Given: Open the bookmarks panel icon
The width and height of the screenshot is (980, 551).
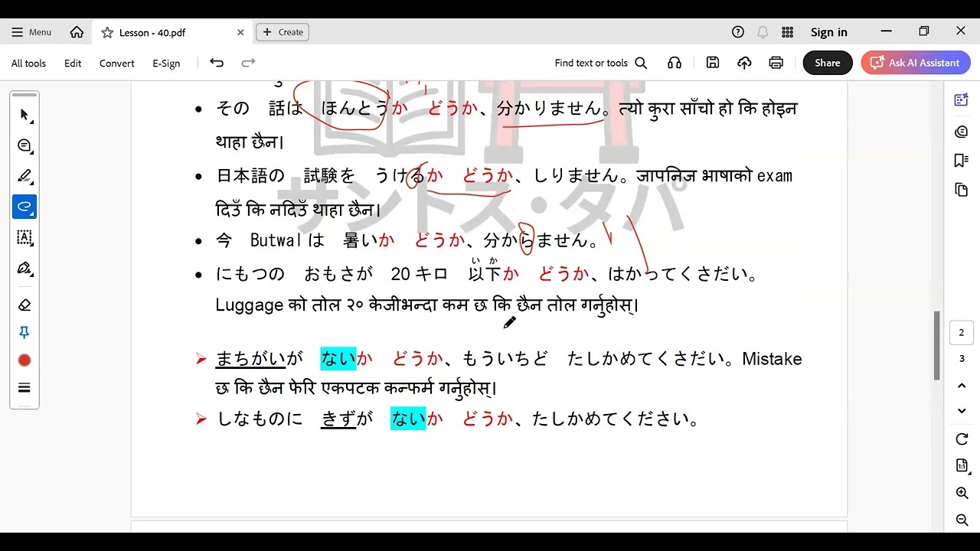Looking at the screenshot, I should (x=962, y=160).
